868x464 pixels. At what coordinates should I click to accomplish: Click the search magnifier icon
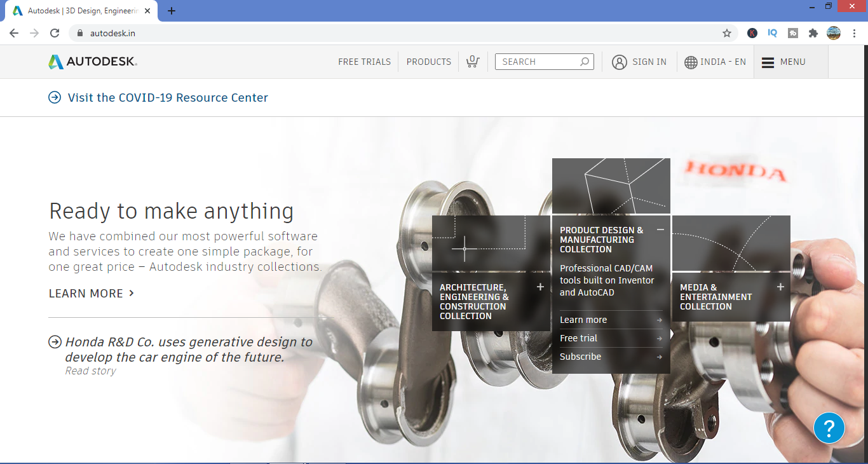pyautogui.click(x=585, y=62)
